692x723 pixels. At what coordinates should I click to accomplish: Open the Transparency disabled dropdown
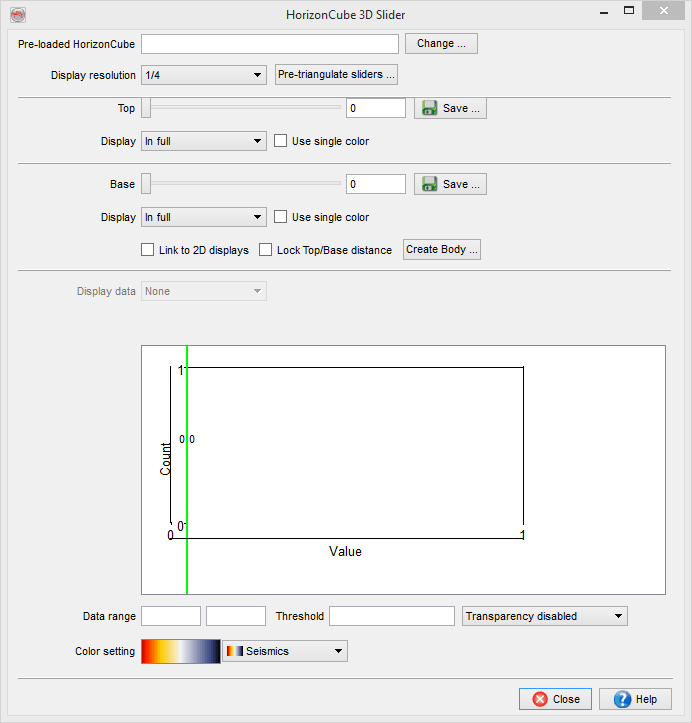click(x=545, y=616)
